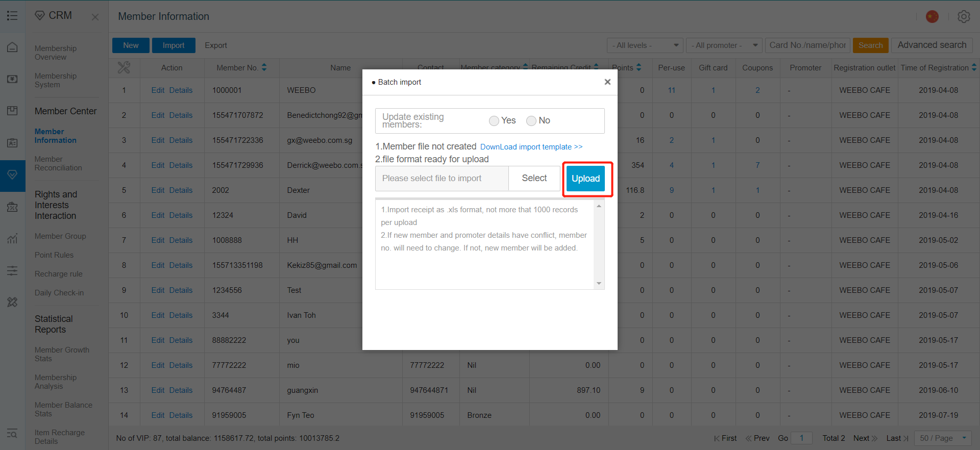The height and width of the screenshot is (450, 980).
Task: View Details of member 2002 Dexter
Action: pyautogui.click(x=181, y=190)
